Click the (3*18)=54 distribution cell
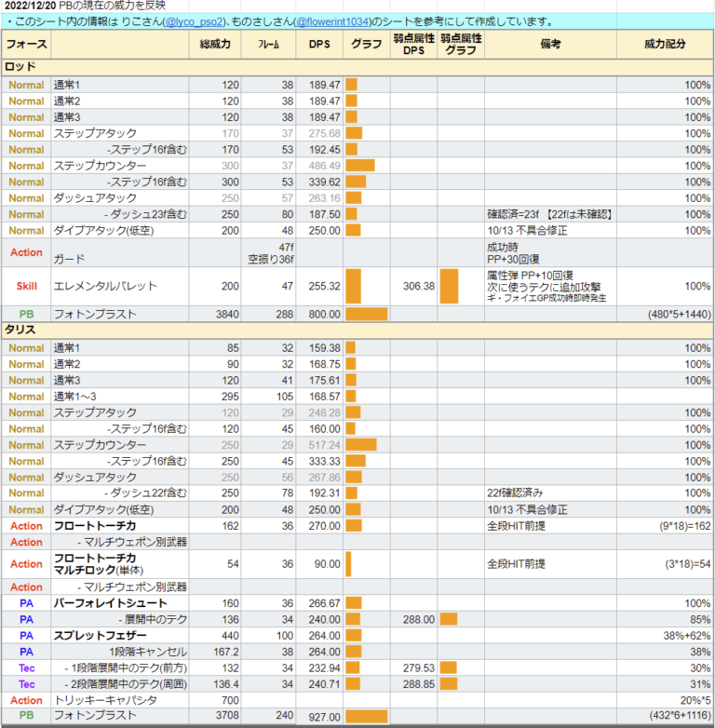Screen dimensions: 715x728 (665, 564)
